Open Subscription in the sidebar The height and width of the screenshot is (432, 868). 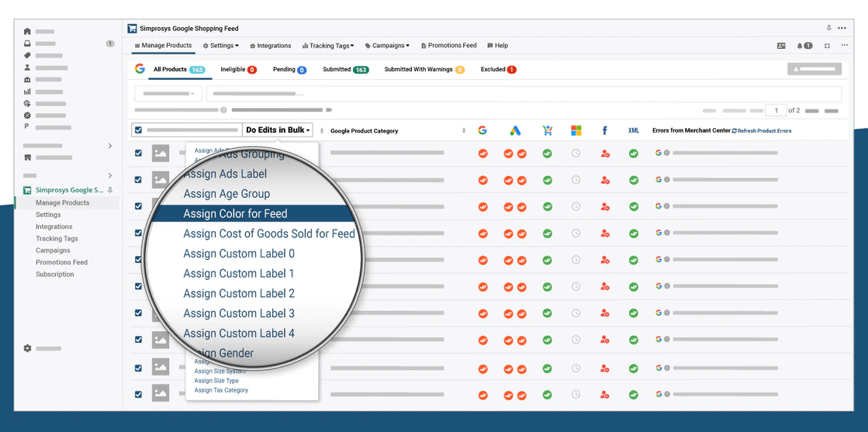pyautogui.click(x=55, y=274)
